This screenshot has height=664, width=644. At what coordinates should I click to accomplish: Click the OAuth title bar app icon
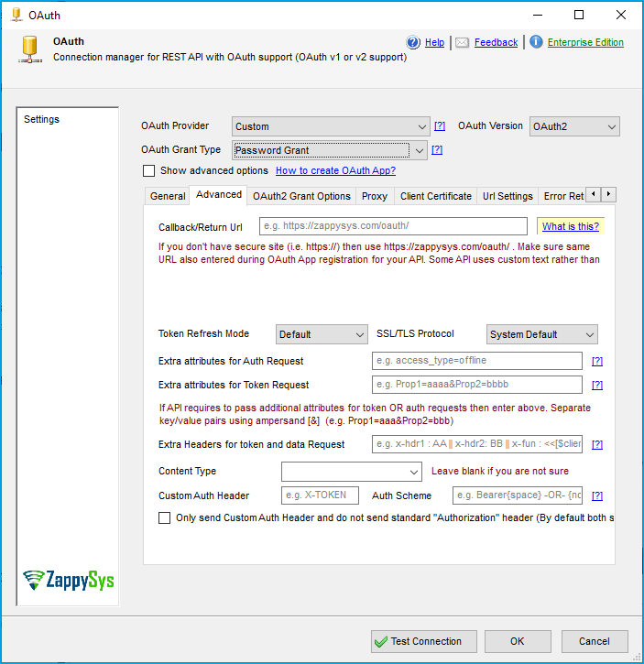16,15
